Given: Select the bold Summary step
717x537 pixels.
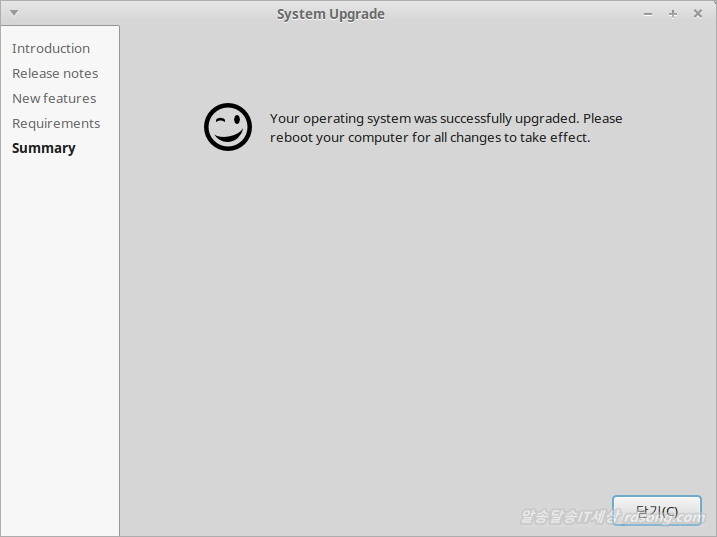Looking at the screenshot, I should click(x=44, y=148).
